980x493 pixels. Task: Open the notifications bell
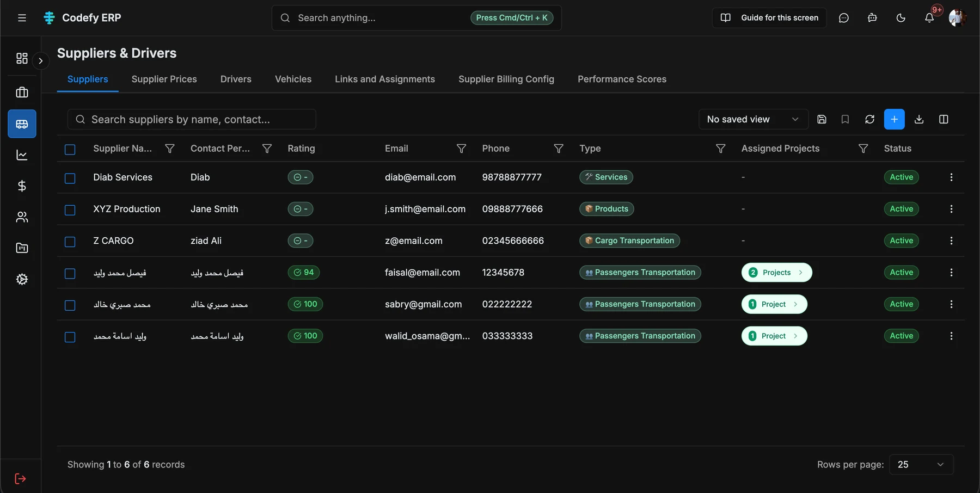pyautogui.click(x=929, y=18)
